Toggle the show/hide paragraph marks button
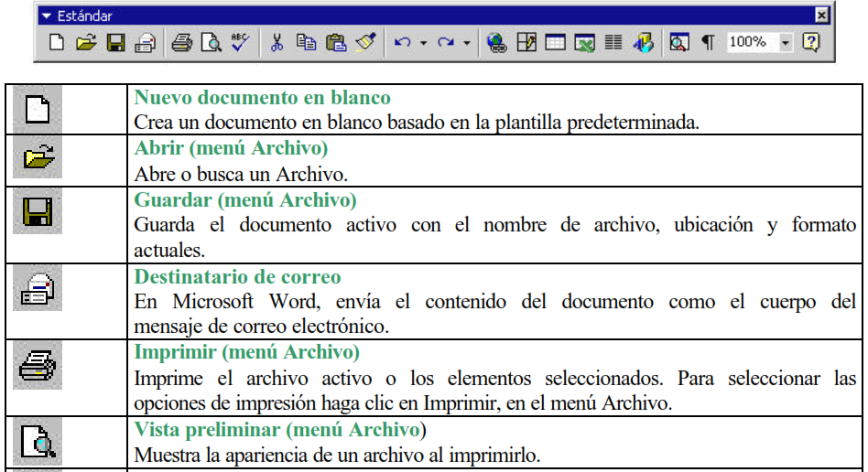 pos(708,43)
